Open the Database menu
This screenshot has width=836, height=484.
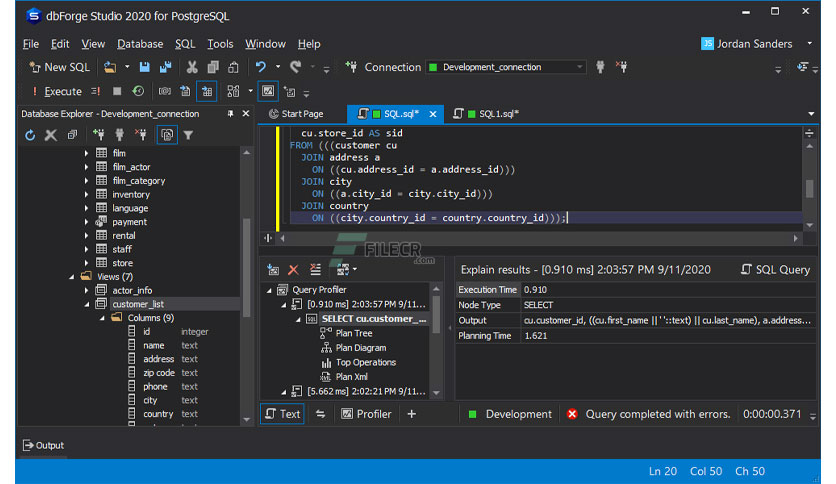[140, 44]
